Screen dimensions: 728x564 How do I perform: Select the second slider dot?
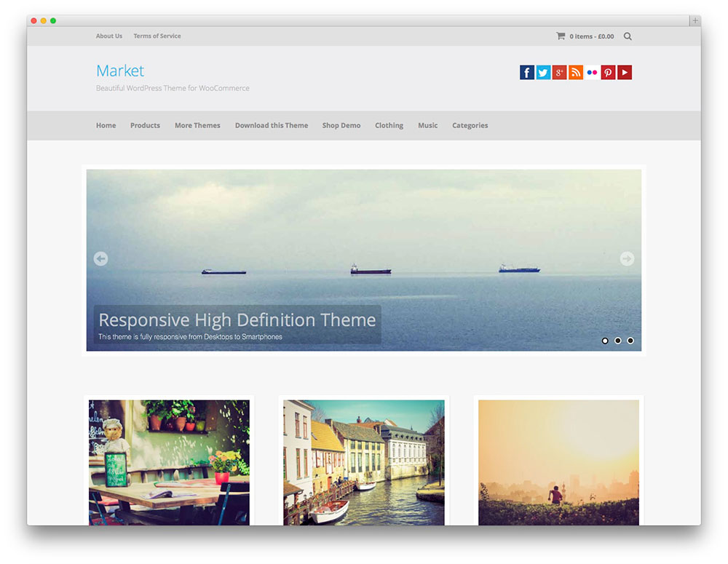click(618, 341)
